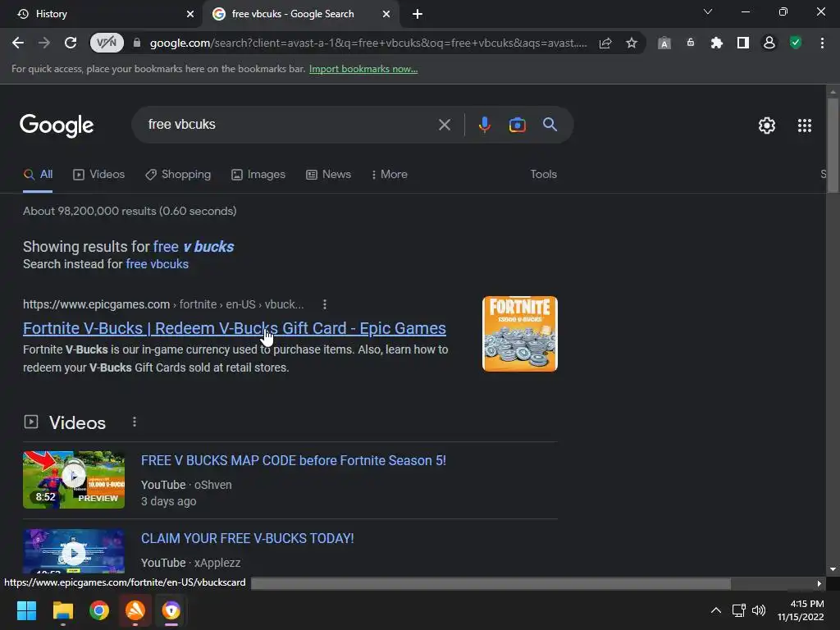The width and height of the screenshot is (840, 630).
Task: Reload the current page
Action: pyautogui.click(x=71, y=43)
